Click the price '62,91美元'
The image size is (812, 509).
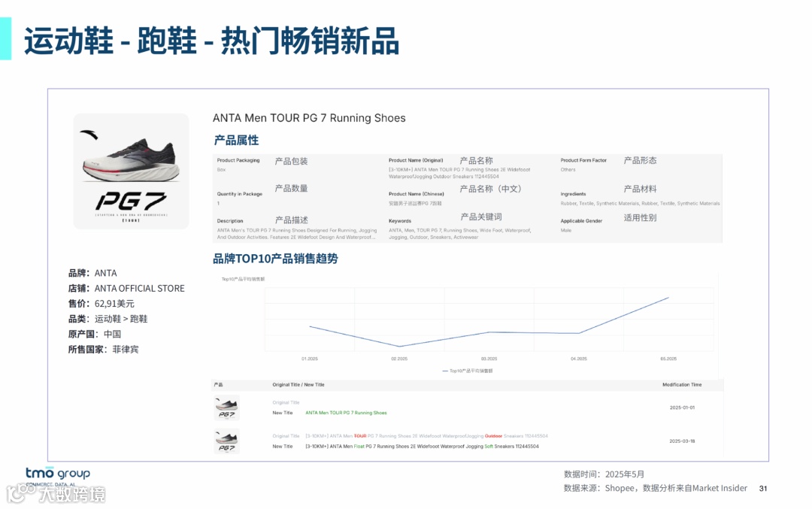click(x=114, y=304)
